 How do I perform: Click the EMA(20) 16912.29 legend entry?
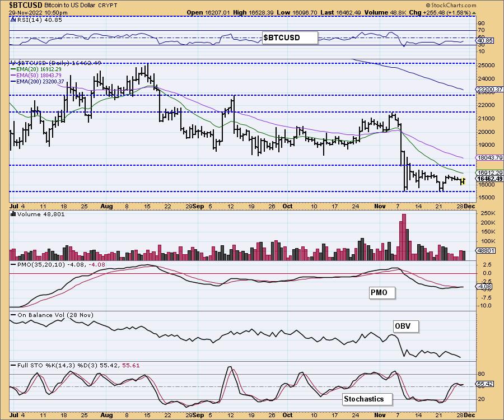[x=36, y=69]
